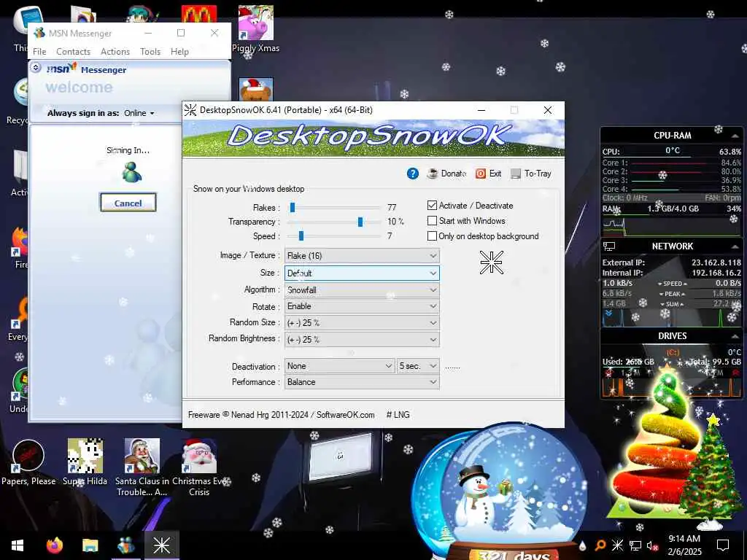Viewport: 747px width, 560px height.
Task: Open the Windows Start button
Action: pyautogui.click(x=18, y=545)
